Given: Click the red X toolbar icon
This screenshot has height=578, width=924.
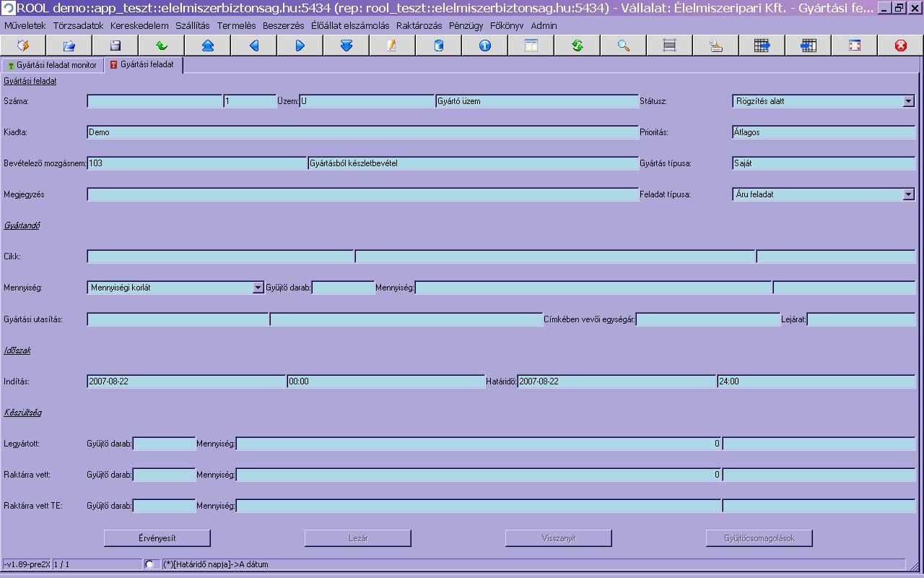Looking at the screenshot, I should (900, 46).
